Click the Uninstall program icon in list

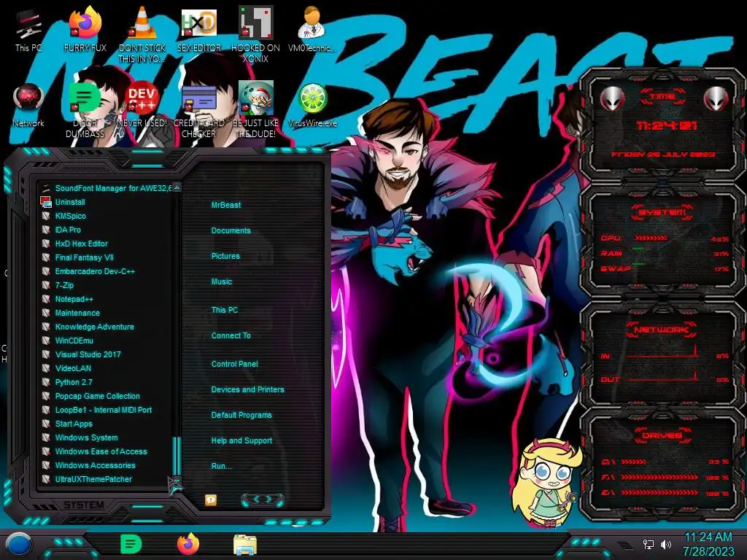point(46,202)
